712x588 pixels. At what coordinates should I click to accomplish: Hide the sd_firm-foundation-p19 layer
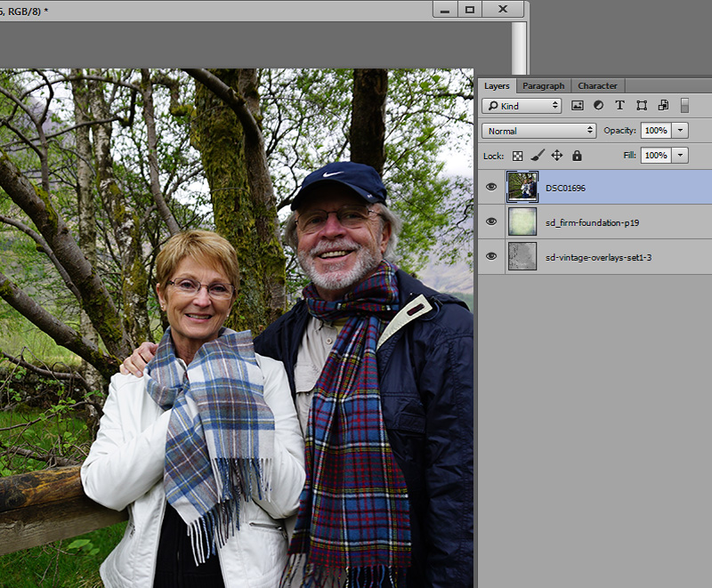point(491,222)
